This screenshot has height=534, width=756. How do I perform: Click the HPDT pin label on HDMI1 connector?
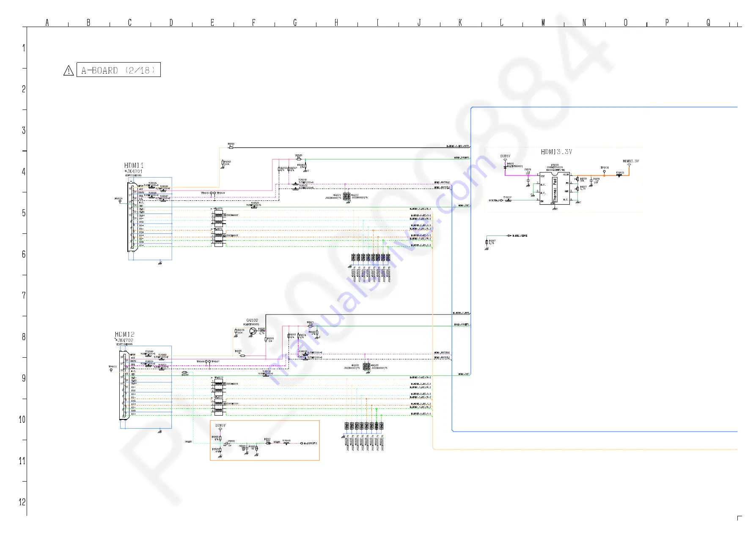pos(141,186)
